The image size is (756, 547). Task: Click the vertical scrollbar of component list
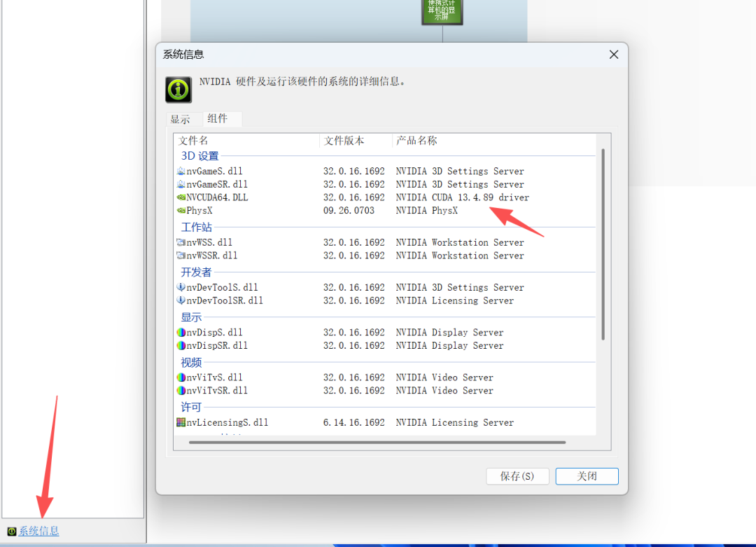(603, 244)
